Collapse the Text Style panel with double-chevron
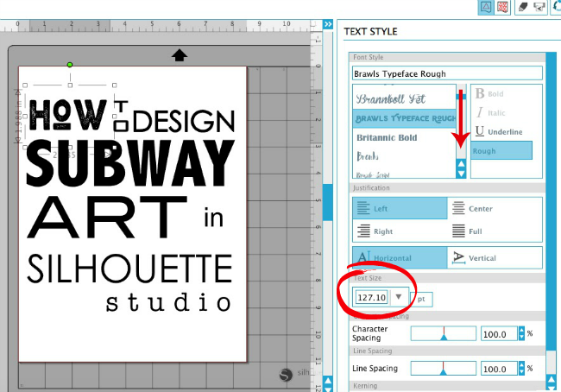Viewport: 561px width, 392px height. click(x=328, y=24)
